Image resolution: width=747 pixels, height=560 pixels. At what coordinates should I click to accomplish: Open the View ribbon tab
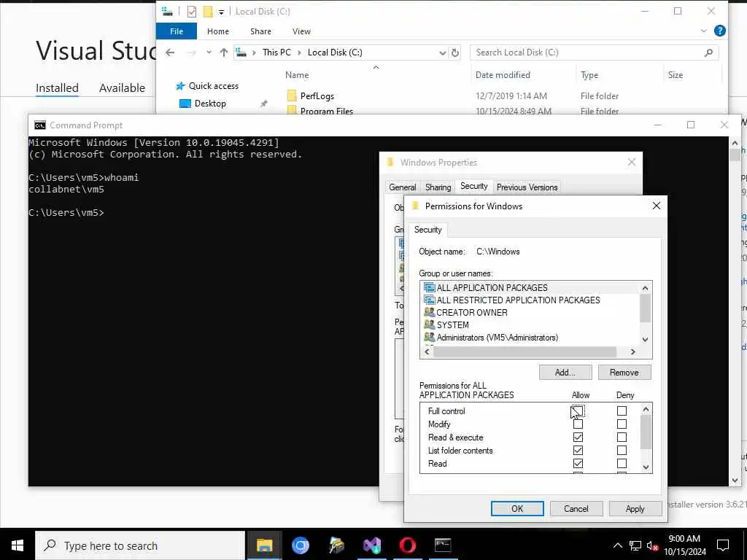301,31
